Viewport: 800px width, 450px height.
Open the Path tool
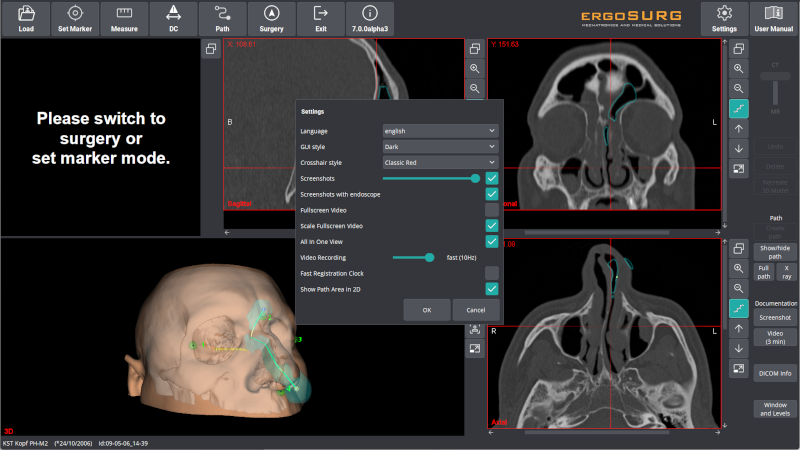click(222, 18)
